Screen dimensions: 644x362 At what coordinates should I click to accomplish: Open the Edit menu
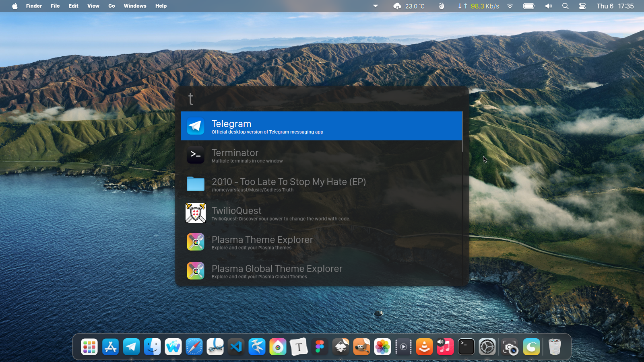(x=73, y=6)
